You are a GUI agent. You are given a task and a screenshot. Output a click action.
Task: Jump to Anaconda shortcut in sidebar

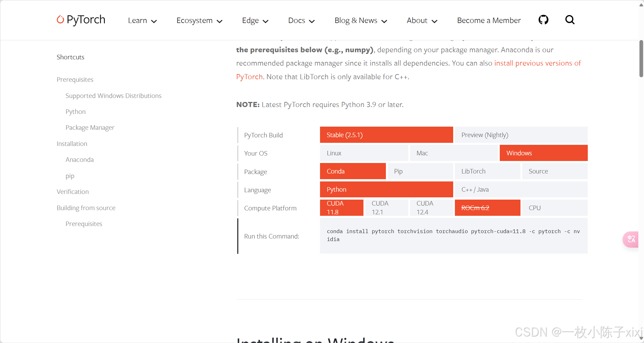pos(80,160)
